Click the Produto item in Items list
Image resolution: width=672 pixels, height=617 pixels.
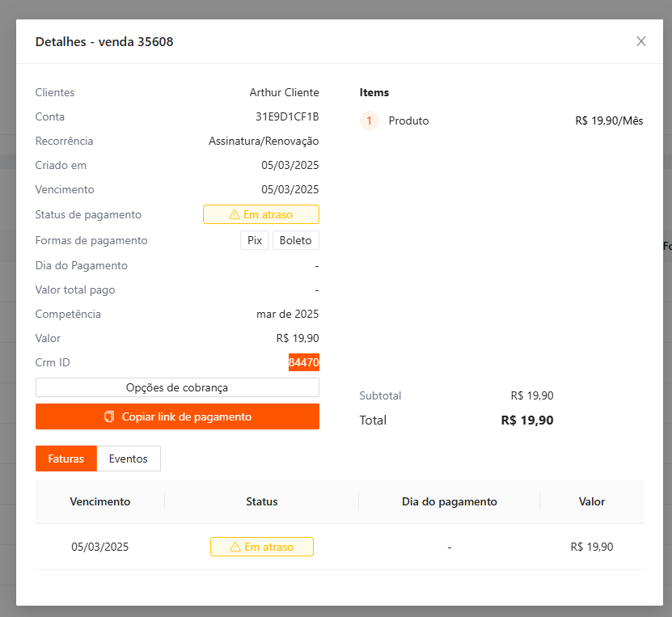[x=408, y=121]
